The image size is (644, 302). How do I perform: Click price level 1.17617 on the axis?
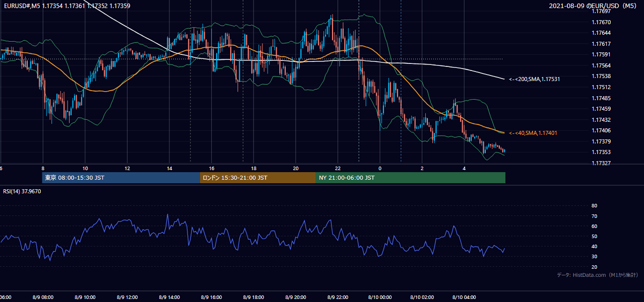pyautogui.click(x=601, y=44)
